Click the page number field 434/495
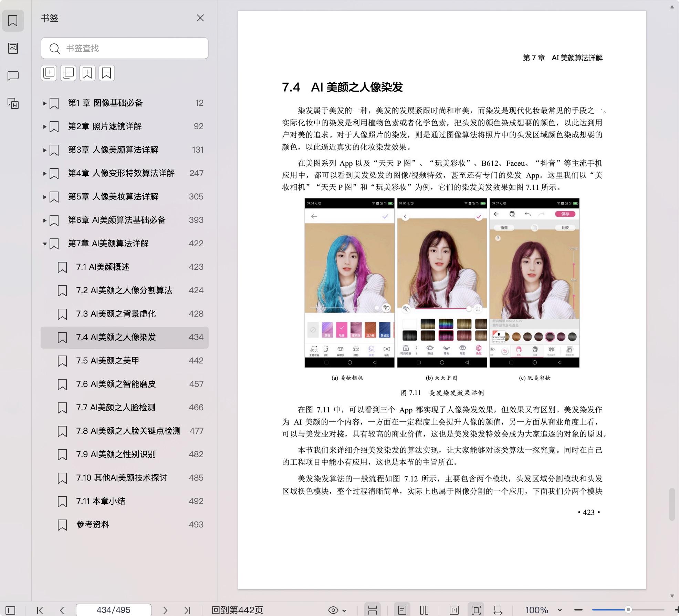The width and height of the screenshot is (679, 616). pyautogui.click(x=113, y=610)
